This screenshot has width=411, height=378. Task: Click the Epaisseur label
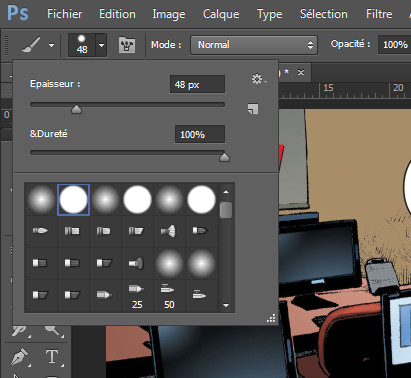[x=55, y=84]
